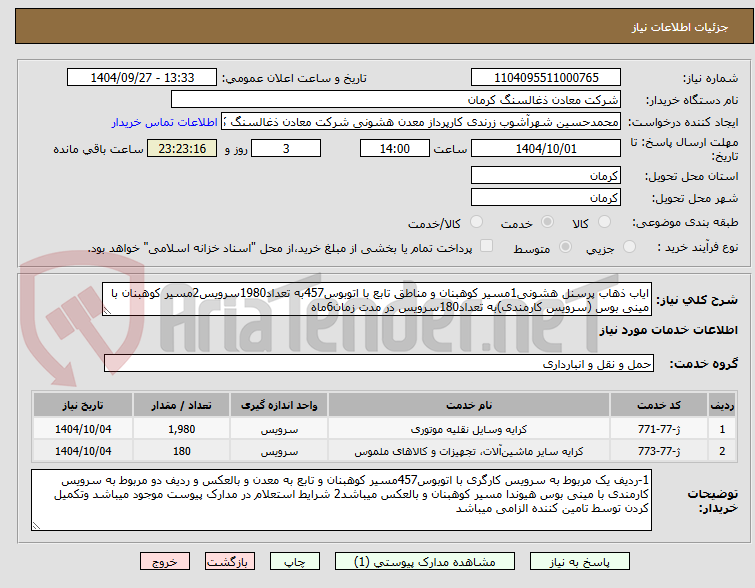Click the چاپ print button
The image size is (755, 588).
pyautogui.click(x=295, y=562)
